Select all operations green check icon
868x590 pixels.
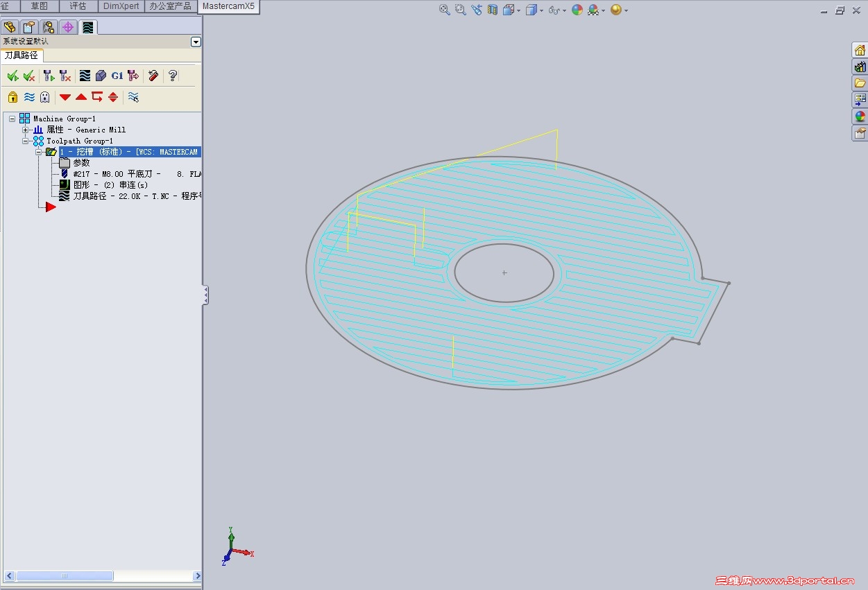pyautogui.click(x=12, y=76)
